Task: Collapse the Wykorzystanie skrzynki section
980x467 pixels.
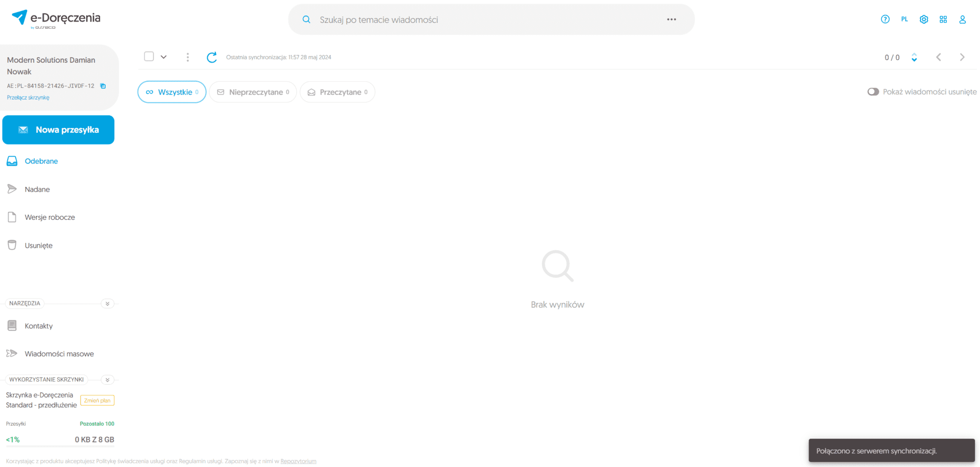Action: (x=107, y=380)
